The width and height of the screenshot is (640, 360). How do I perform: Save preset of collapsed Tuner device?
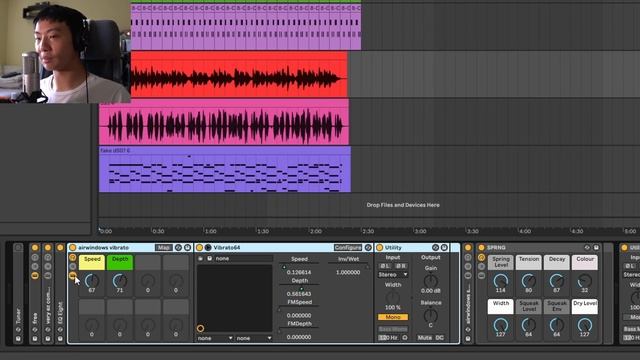point(18,338)
